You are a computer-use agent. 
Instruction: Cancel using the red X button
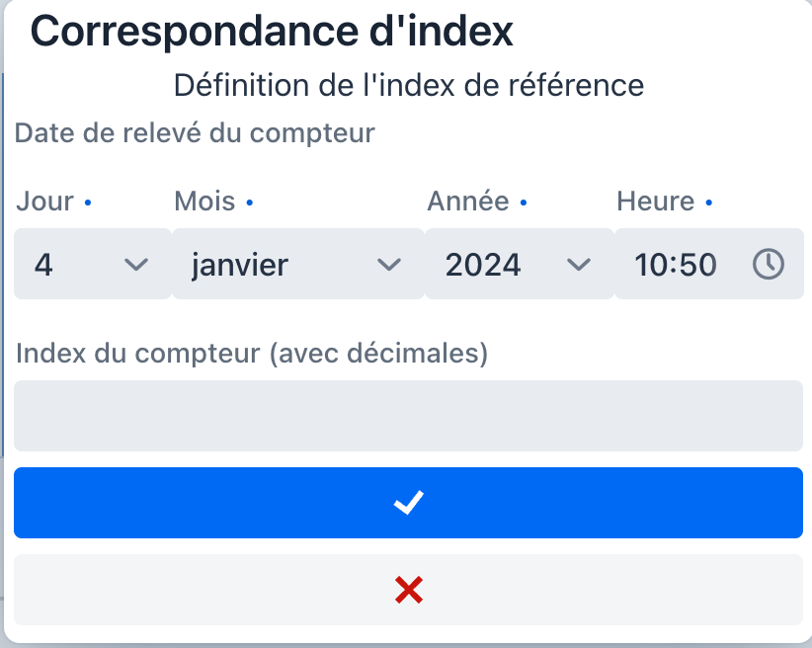pos(408,590)
